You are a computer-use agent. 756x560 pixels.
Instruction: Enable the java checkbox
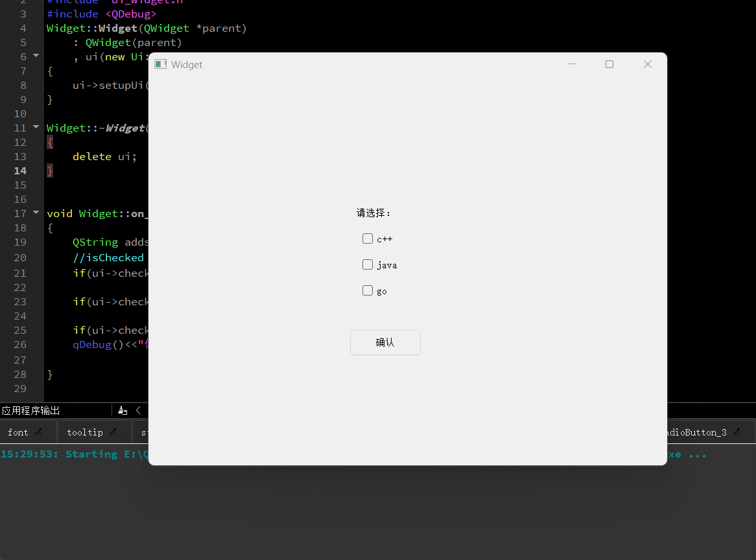[x=368, y=264]
